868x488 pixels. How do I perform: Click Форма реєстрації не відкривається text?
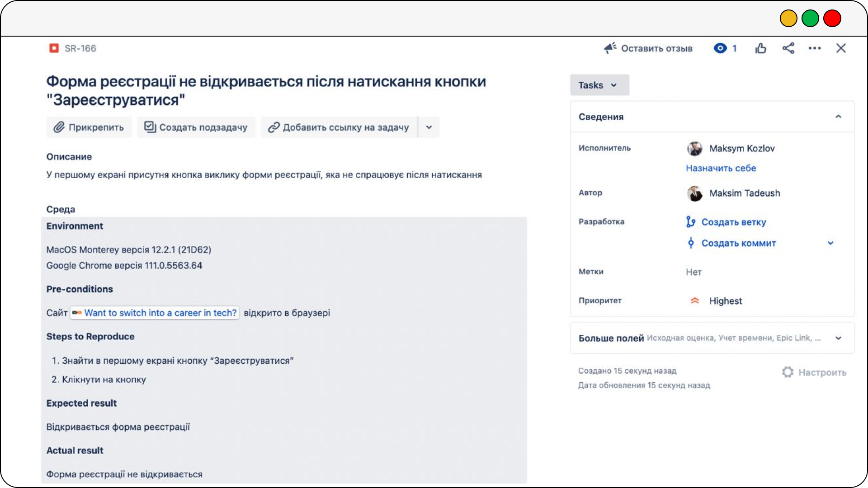tap(124, 474)
